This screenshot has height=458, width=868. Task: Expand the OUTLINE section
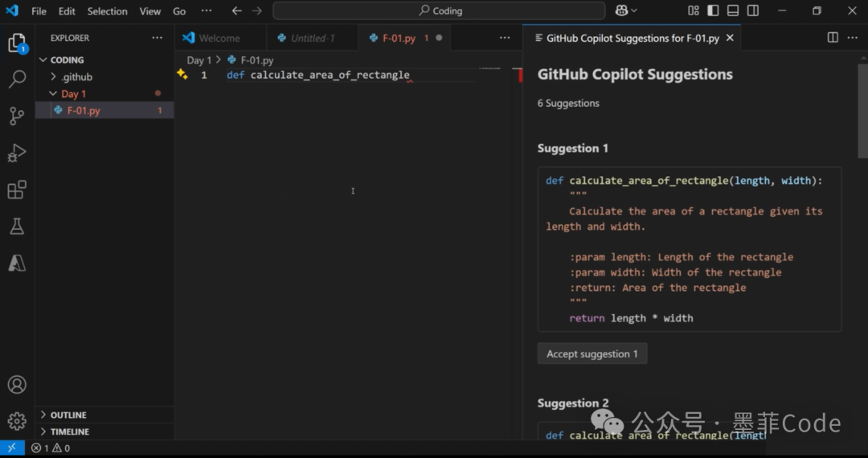(105, 415)
